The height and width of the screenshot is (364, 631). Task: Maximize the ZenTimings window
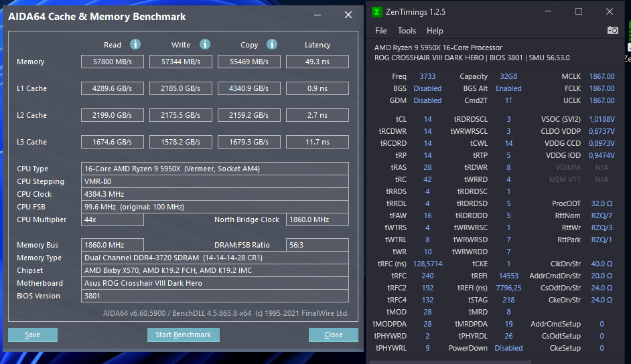(578, 11)
